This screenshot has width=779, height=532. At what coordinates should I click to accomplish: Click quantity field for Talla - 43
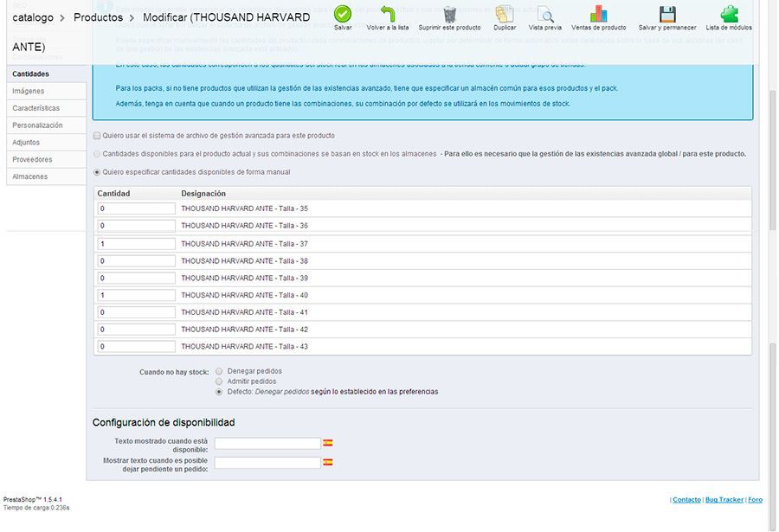pos(136,347)
